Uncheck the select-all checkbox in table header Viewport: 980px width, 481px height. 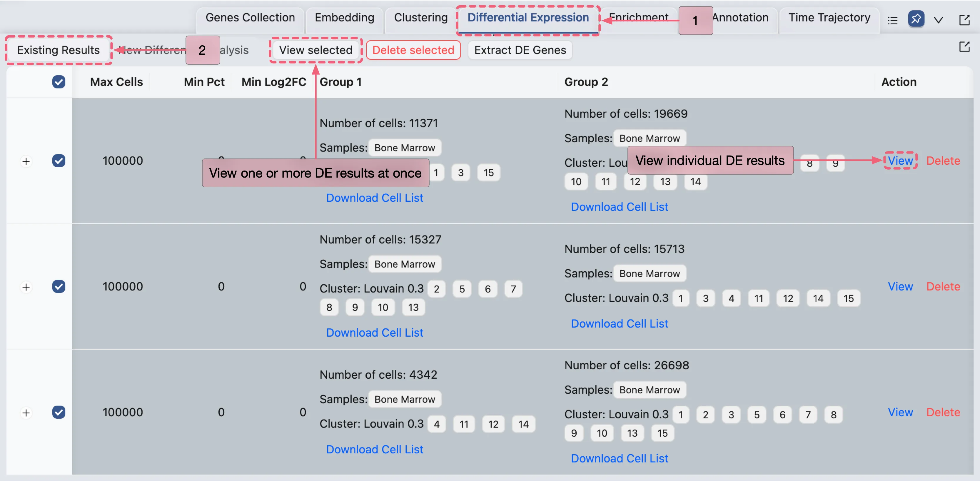[x=59, y=82]
